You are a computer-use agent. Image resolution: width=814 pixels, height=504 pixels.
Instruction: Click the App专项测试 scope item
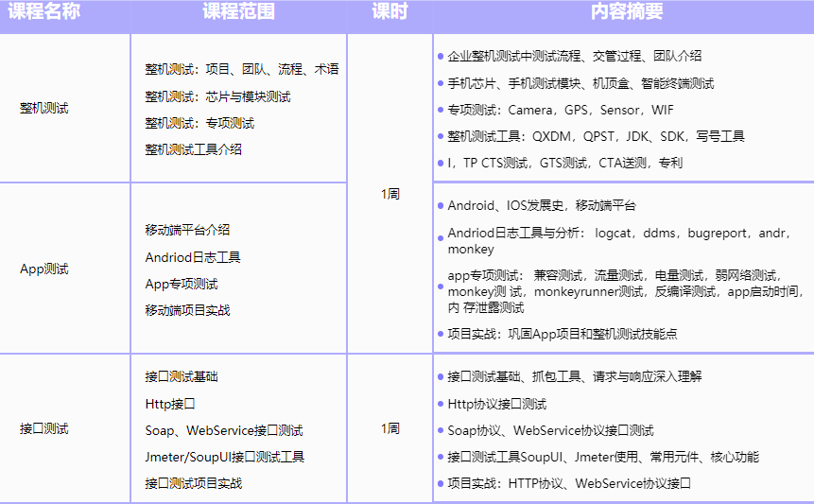pos(182,284)
